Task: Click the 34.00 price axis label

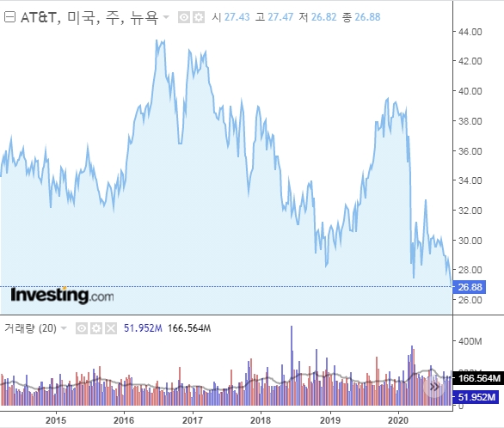Action: pyautogui.click(x=470, y=180)
